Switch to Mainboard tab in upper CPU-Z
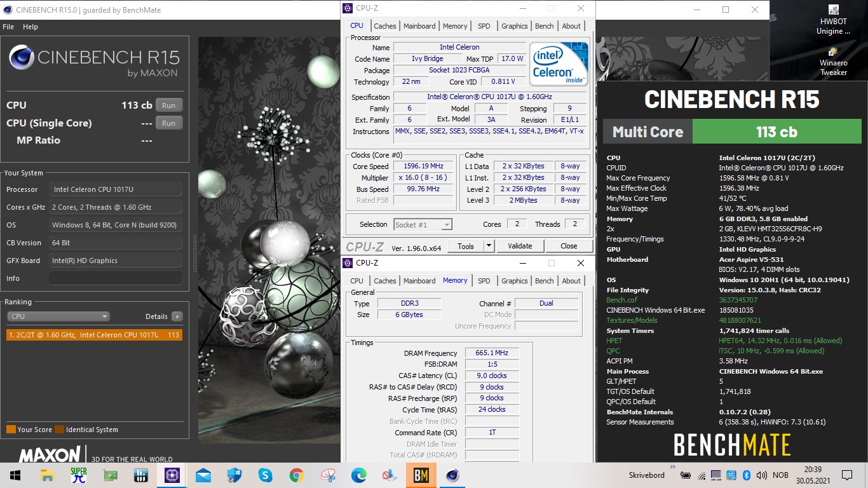Screen dimensions: 868x488 click(419, 26)
